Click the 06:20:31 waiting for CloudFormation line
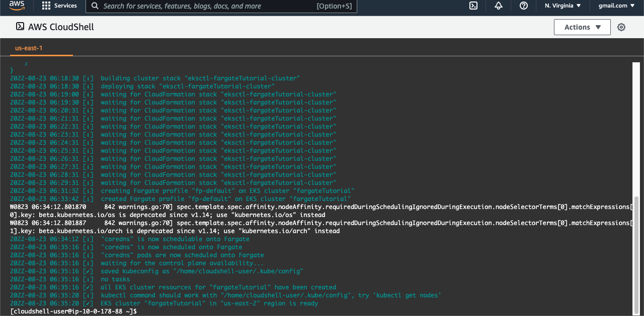 [x=173, y=111]
